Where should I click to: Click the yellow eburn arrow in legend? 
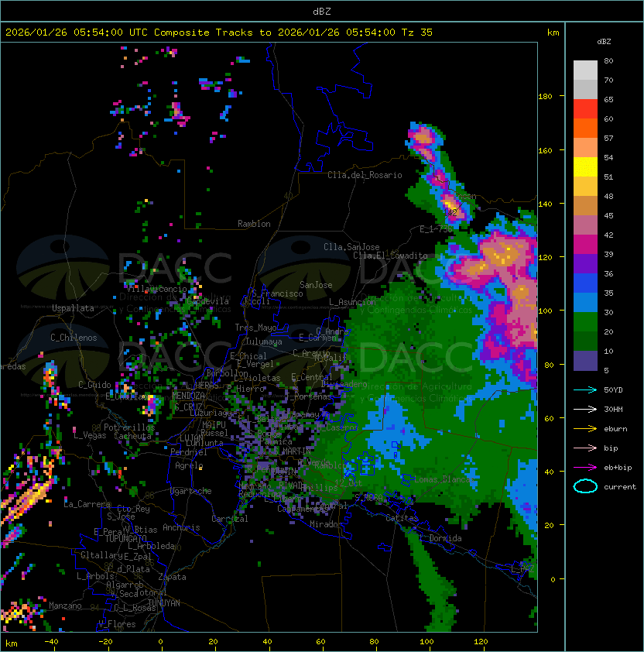click(x=585, y=429)
